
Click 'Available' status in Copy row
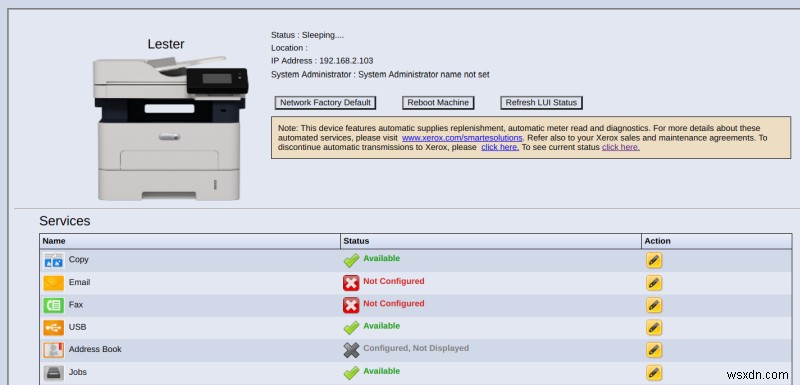pos(382,259)
